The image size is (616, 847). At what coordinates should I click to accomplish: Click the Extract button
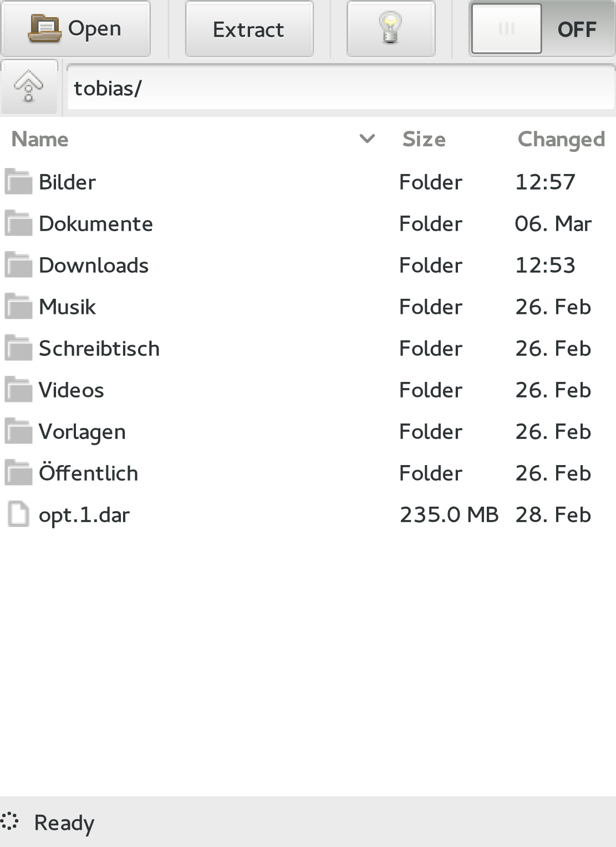249,29
